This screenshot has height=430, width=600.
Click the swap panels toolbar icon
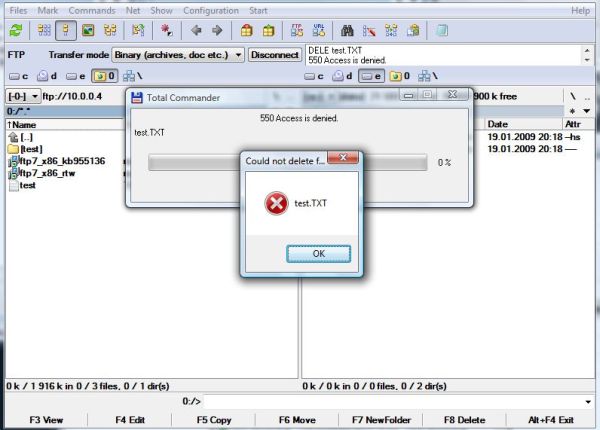pos(138,30)
